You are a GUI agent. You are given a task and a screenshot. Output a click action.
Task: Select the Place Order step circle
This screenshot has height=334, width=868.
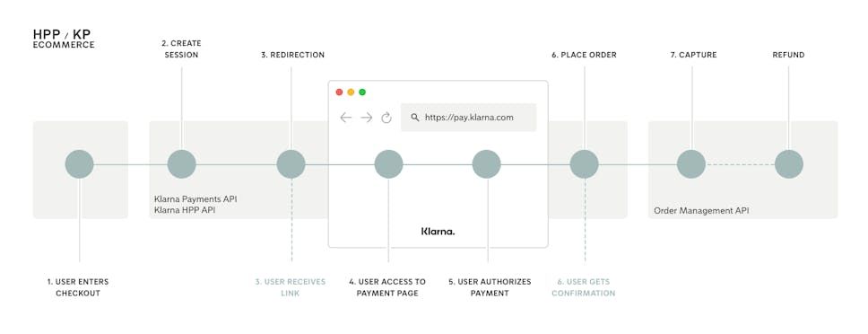coord(585,164)
